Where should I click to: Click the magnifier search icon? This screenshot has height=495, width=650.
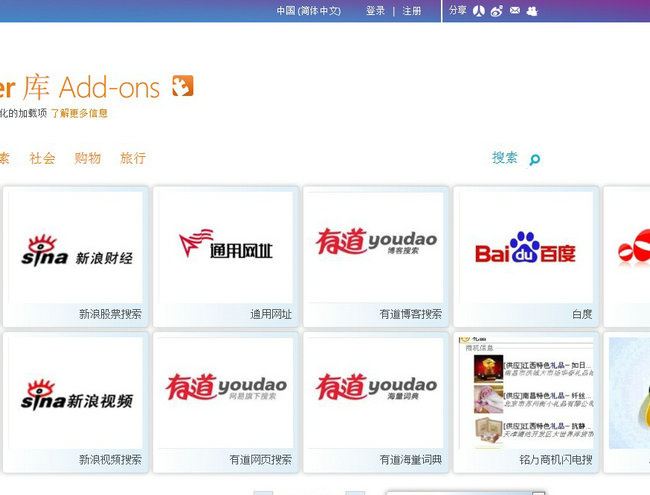(534, 159)
